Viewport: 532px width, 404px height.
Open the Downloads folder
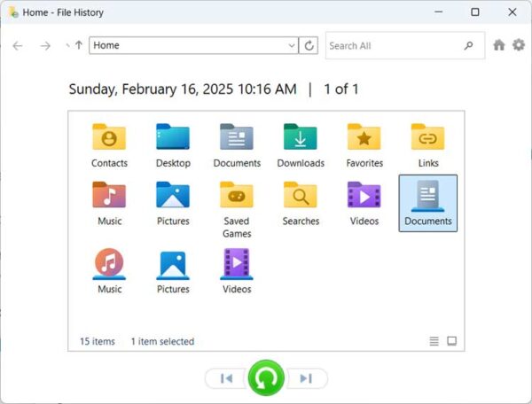click(301, 145)
